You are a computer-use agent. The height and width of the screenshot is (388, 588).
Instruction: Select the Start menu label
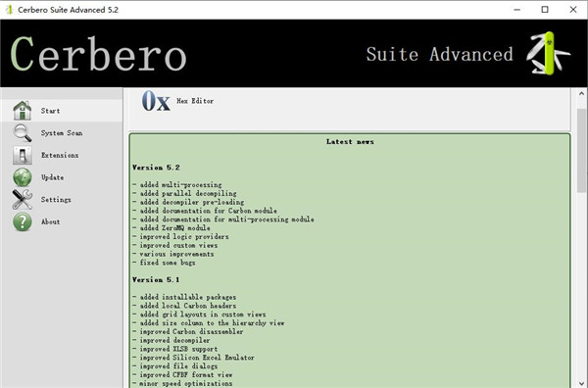point(50,111)
